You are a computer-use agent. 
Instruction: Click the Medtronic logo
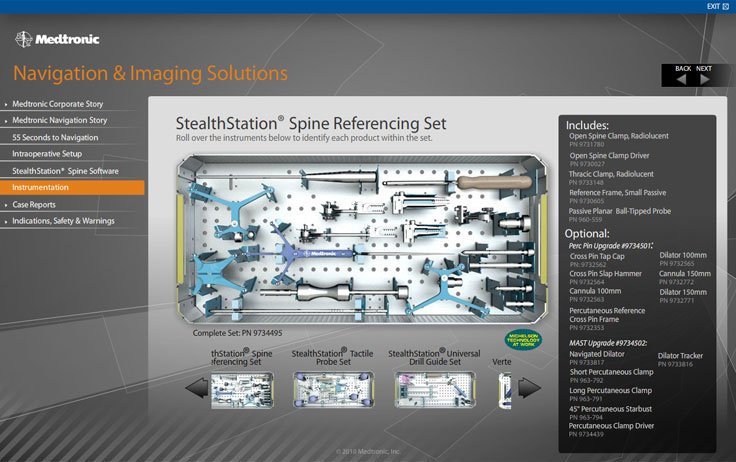point(57,39)
